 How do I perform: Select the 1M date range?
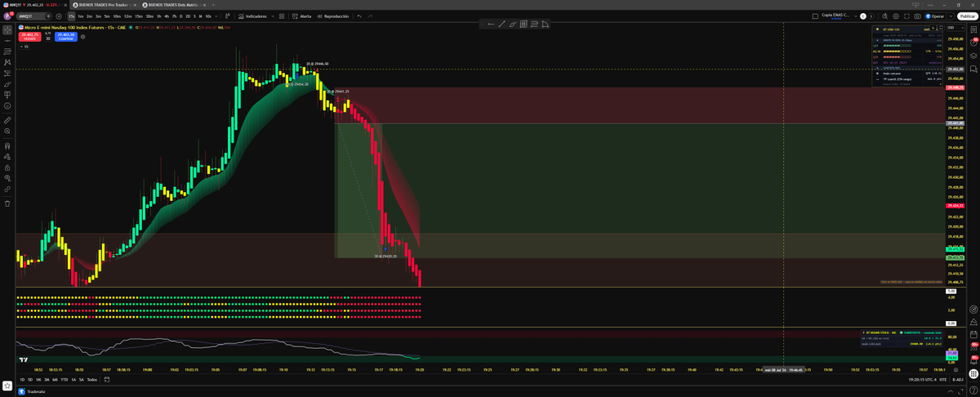click(x=38, y=379)
